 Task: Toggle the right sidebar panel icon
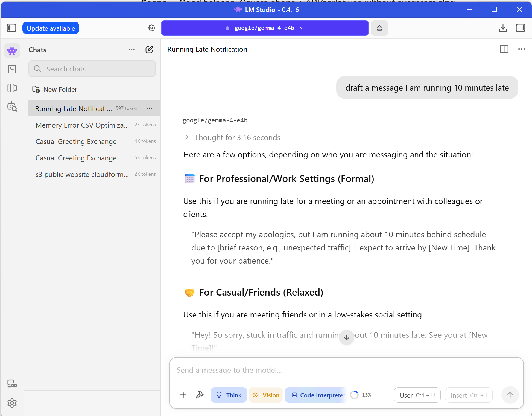coord(521,28)
